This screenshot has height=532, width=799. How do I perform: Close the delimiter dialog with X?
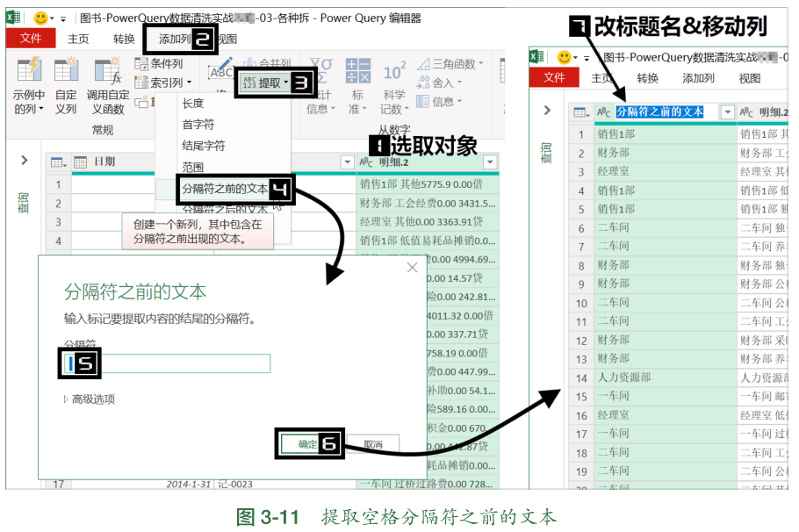413,268
